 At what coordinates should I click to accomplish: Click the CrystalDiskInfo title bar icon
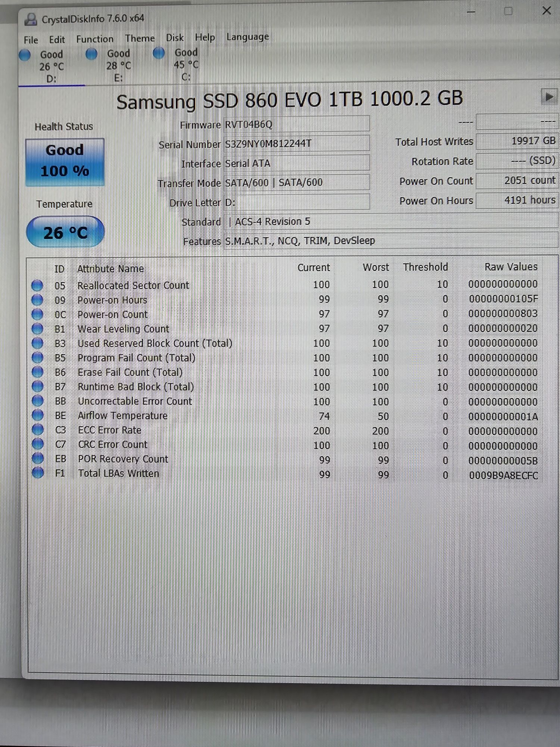click(31, 19)
